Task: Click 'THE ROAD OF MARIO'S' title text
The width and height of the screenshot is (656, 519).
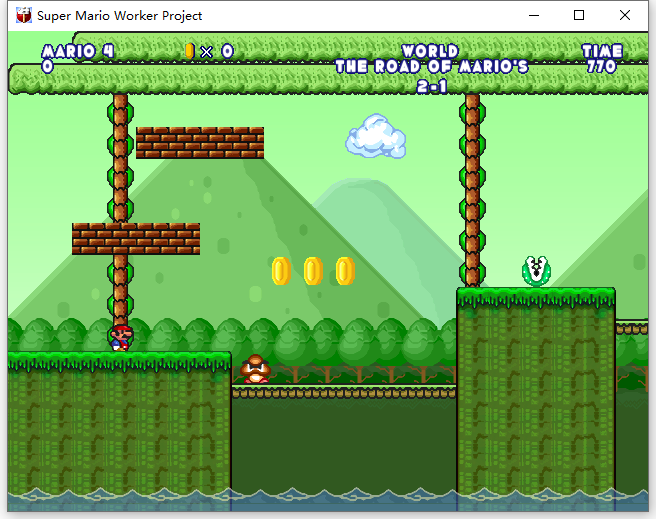Action: [x=432, y=66]
